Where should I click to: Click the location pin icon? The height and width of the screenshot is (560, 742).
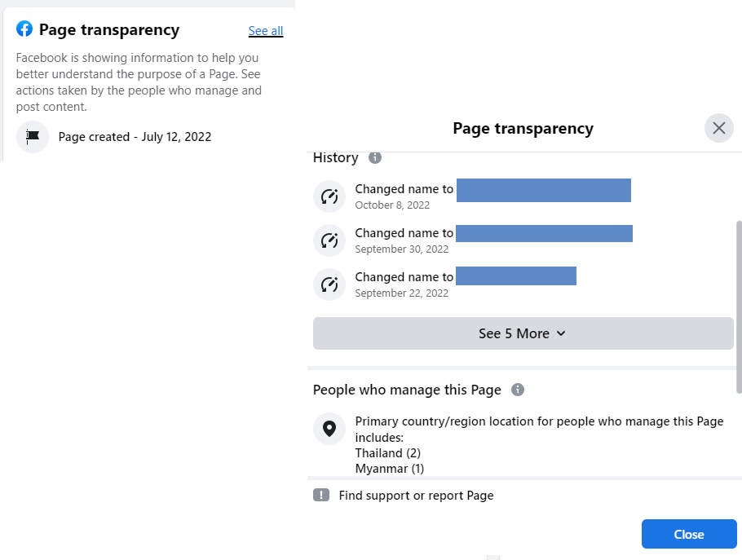[329, 429]
